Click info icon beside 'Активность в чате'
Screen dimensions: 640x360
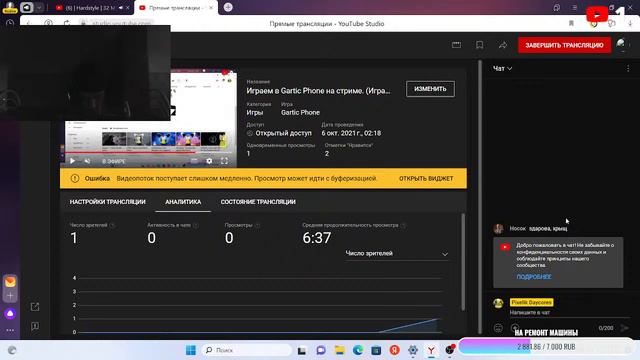point(196,225)
